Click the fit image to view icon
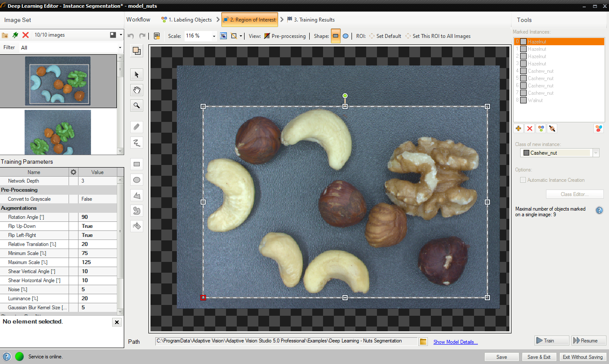The image size is (609, 364). coord(223,36)
